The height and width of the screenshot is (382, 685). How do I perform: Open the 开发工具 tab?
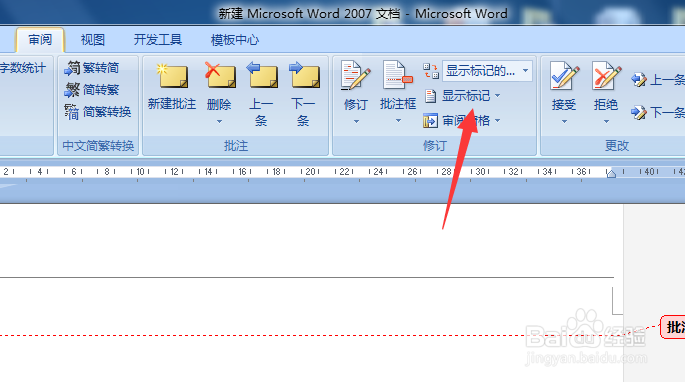pyautogui.click(x=158, y=40)
